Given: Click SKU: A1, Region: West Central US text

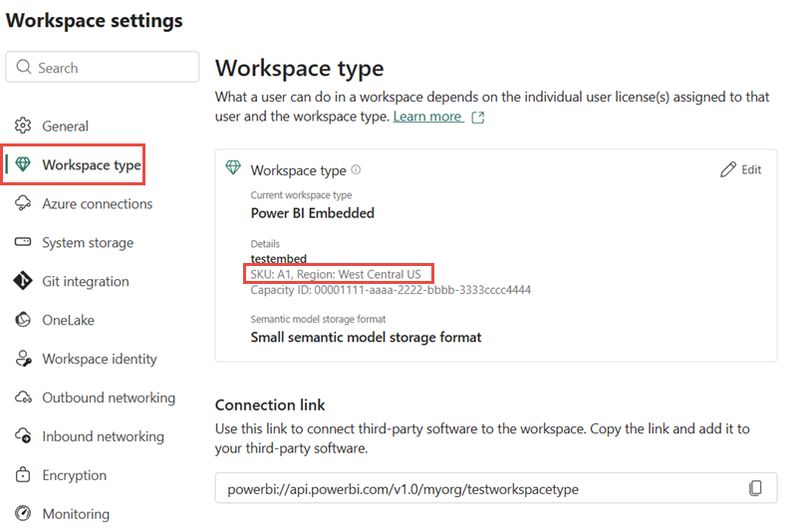Looking at the screenshot, I should [336, 274].
